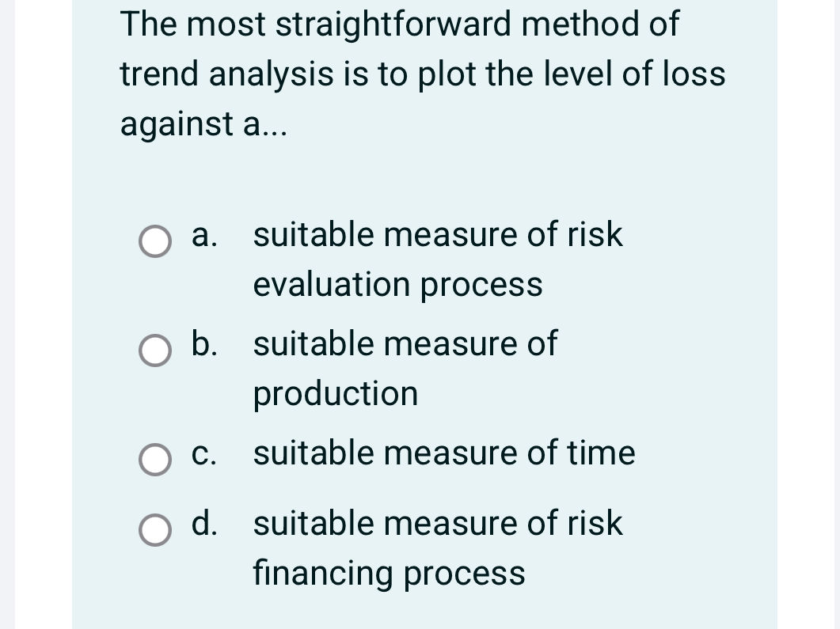This screenshot has height=629, width=840.
Task: Click the letter label 'c.'
Action: (204, 454)
